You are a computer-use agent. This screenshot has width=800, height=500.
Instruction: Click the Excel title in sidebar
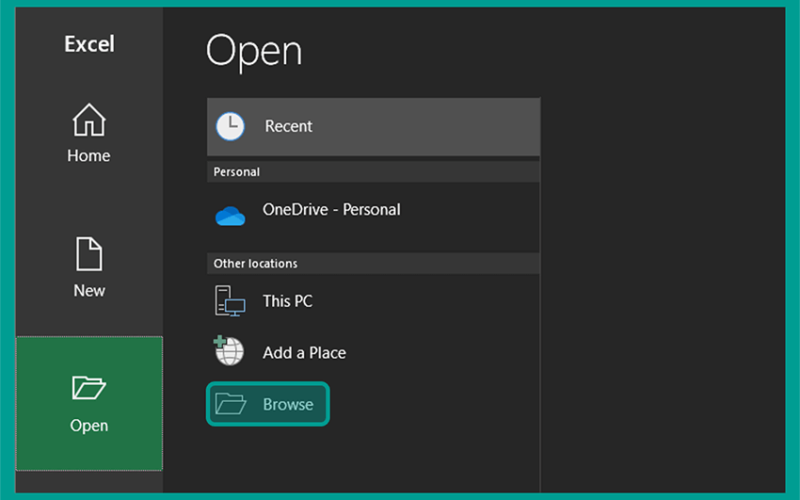coord(89,44)
